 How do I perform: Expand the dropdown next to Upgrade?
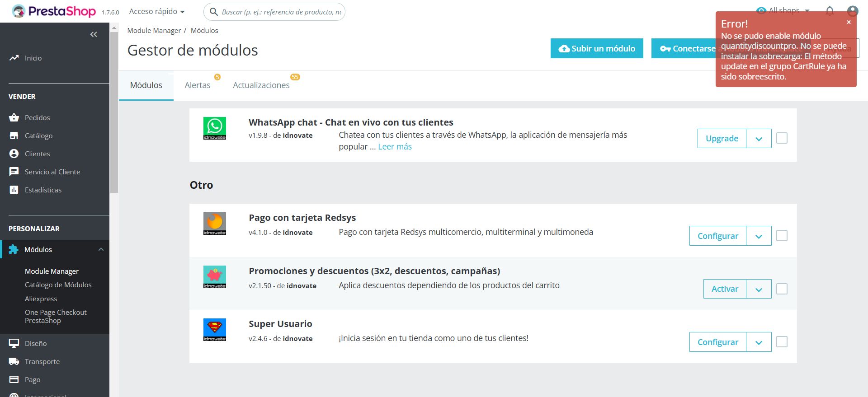coord(759,139)
